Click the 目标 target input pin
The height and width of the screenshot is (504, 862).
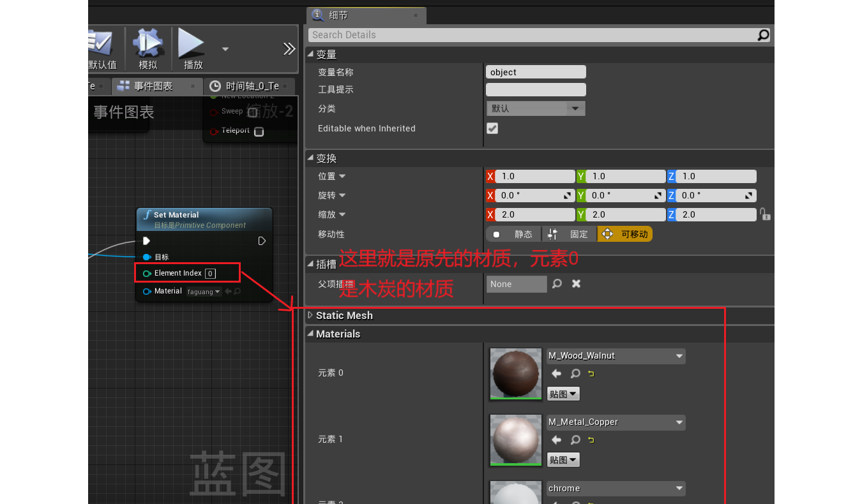click(147, 257)
